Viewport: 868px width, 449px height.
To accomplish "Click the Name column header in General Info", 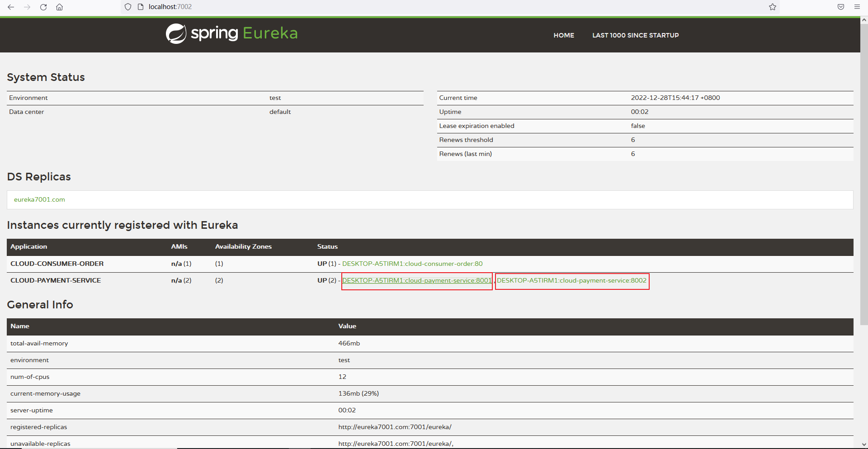I will pyautogui.click(x=20, y=326).
